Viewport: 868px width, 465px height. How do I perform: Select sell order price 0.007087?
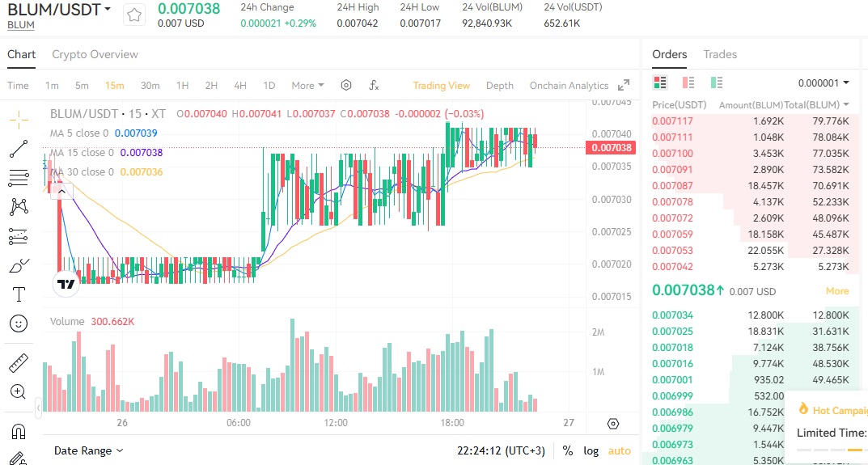[x=672, y=185]
